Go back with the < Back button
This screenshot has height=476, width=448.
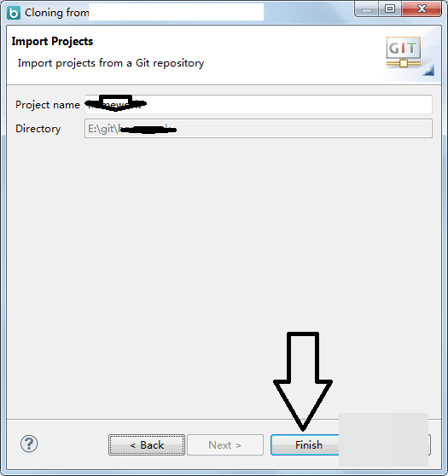click(x=147, y=444)
